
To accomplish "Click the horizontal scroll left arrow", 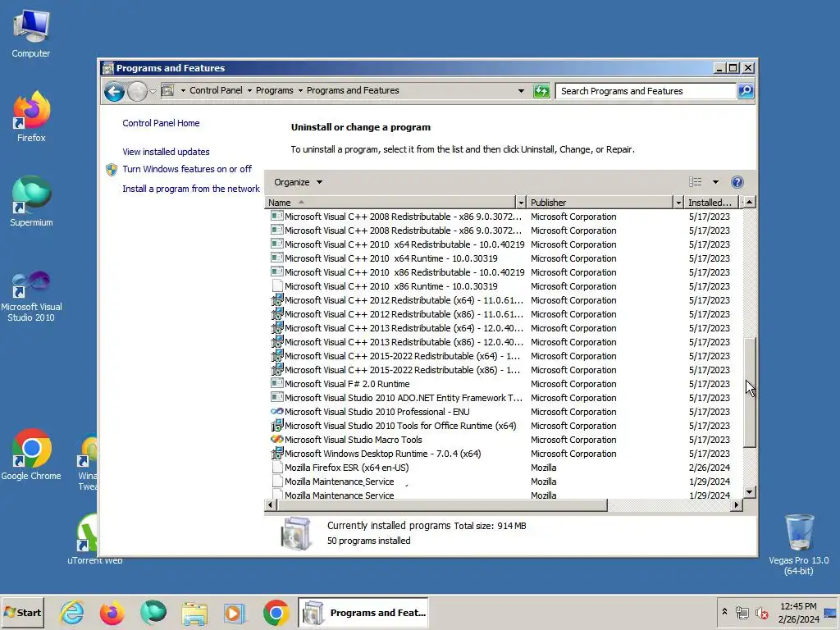I will [270, 504].
